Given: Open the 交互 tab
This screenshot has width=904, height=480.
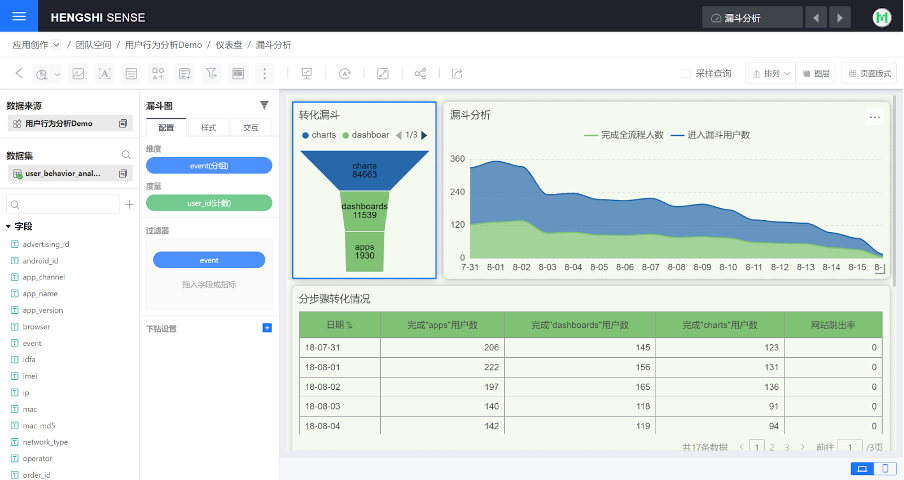Looking at the screenshot, I should point(250,128).
